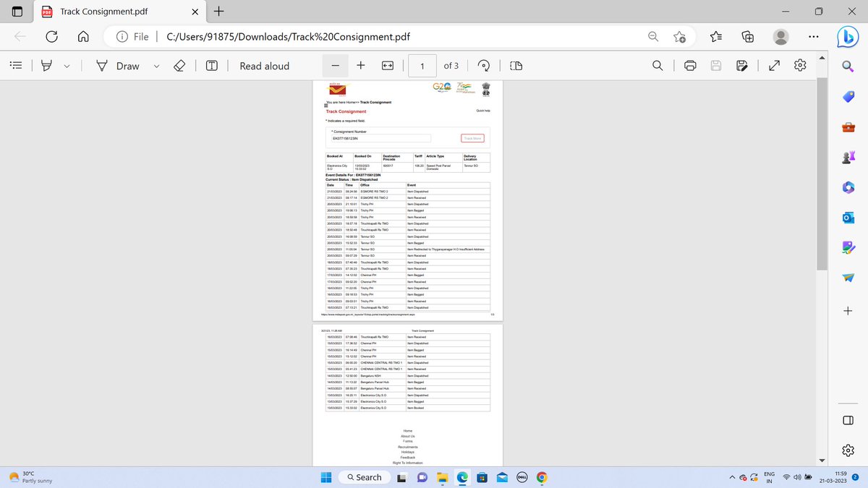Open sidebar Search
Image resolution: width=868 pixels, height=488 pixels.
[848, 67]
